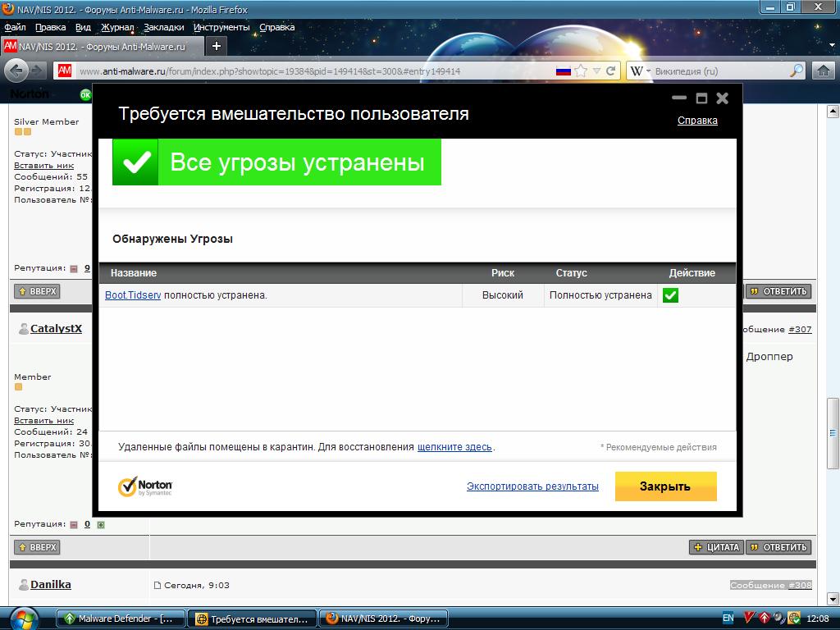Click the green checkmark in Действие column

point(670,295)
